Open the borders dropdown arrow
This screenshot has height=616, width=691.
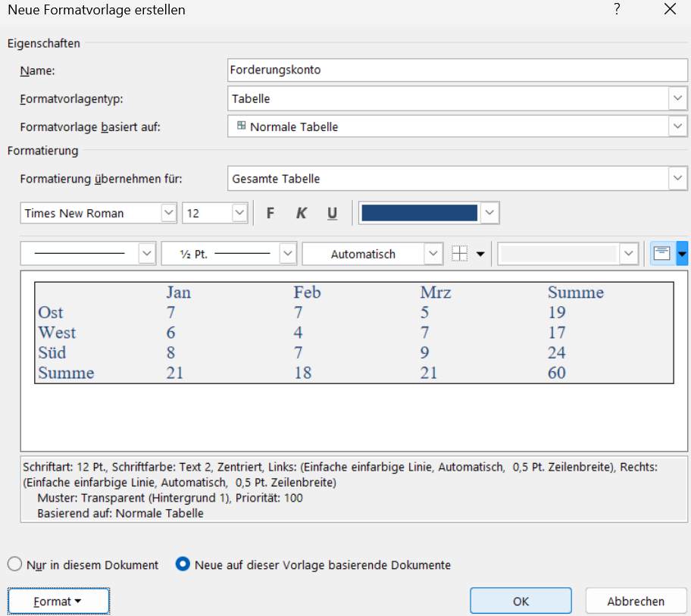click(480, 254)
